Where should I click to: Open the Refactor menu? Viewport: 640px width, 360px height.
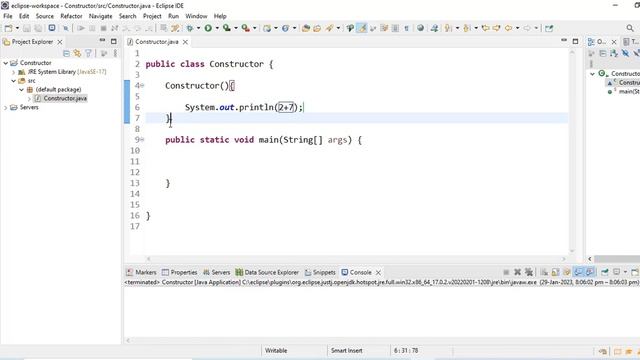(x=71, y=16)
